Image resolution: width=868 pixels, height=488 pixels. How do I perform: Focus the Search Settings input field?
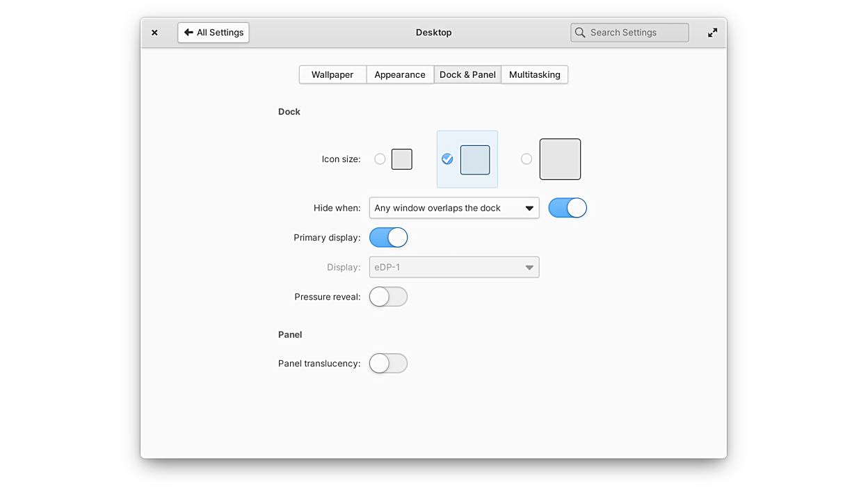pos(636,33)
